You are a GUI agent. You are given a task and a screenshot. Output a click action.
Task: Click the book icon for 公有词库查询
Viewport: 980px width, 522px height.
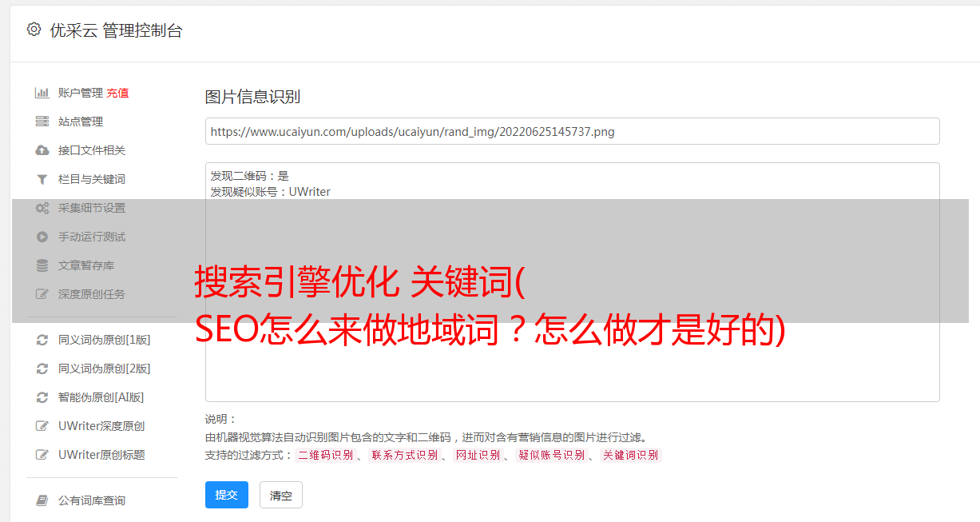click(42, 500)
